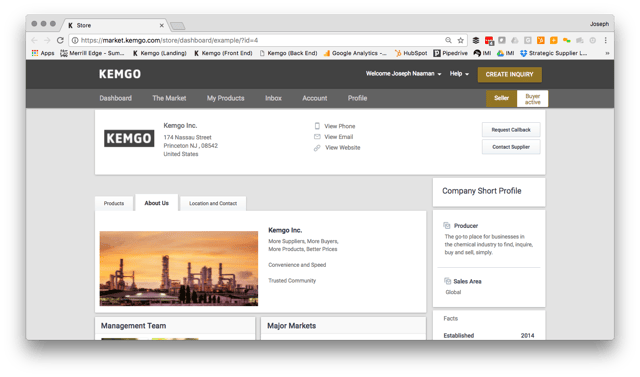This screenshot has height=377, width=640.
Task: Select the Store browser tab
Action: pyautogui.click(x=116, y=25)
